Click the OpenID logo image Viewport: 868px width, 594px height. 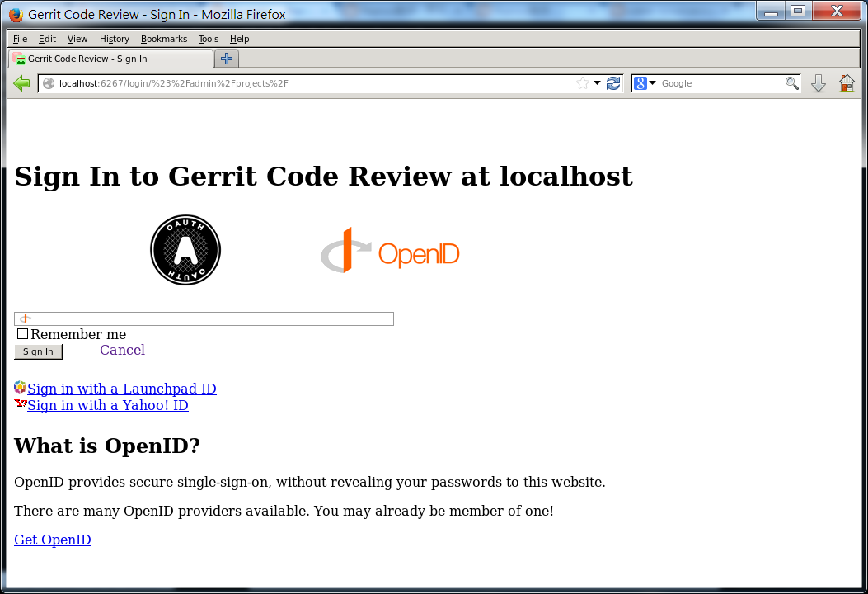pos(390,251)
